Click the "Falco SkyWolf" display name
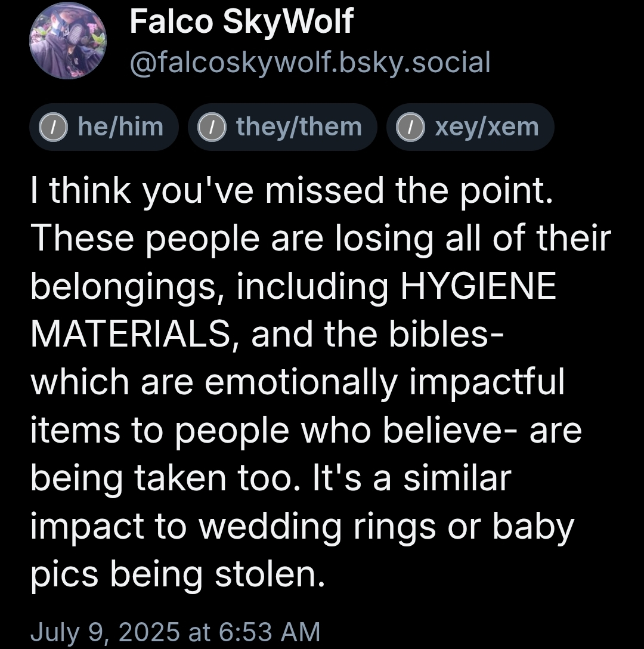 (x=241, y=22)
